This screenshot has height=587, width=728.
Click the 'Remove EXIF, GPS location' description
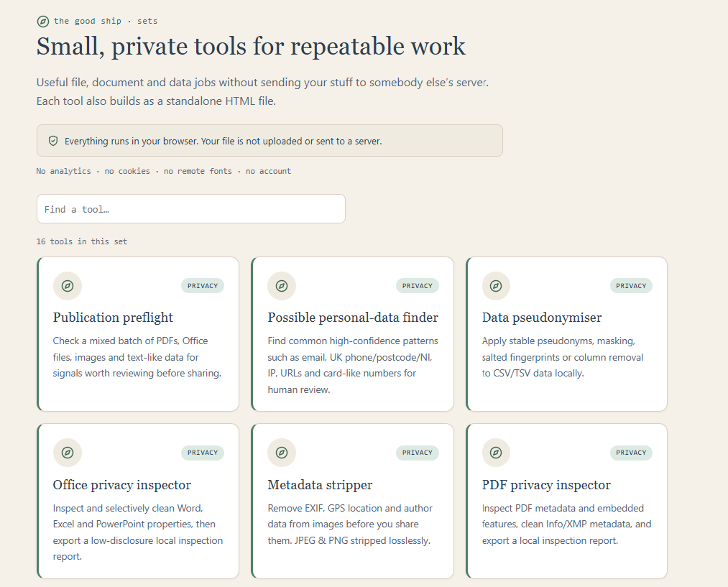(x=350, y=524)
